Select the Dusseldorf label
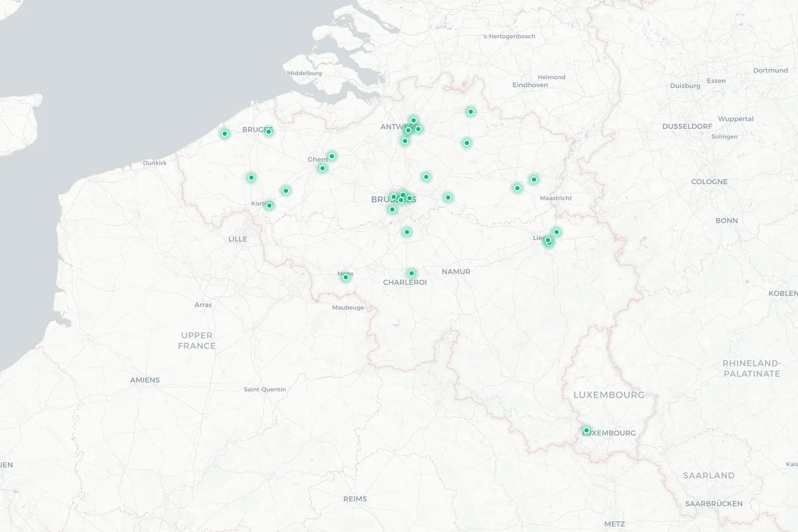Screen dimensions: 798x532 pos(687,126)
